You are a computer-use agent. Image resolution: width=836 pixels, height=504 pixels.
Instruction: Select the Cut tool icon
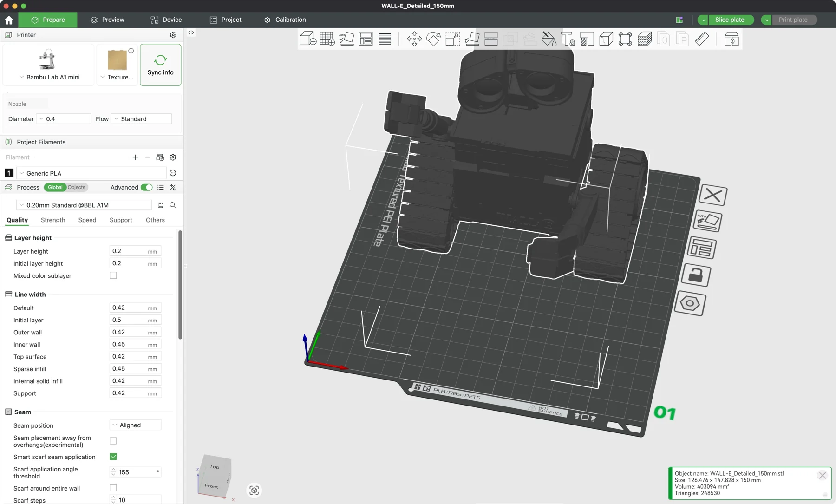[x=491, y=39]
